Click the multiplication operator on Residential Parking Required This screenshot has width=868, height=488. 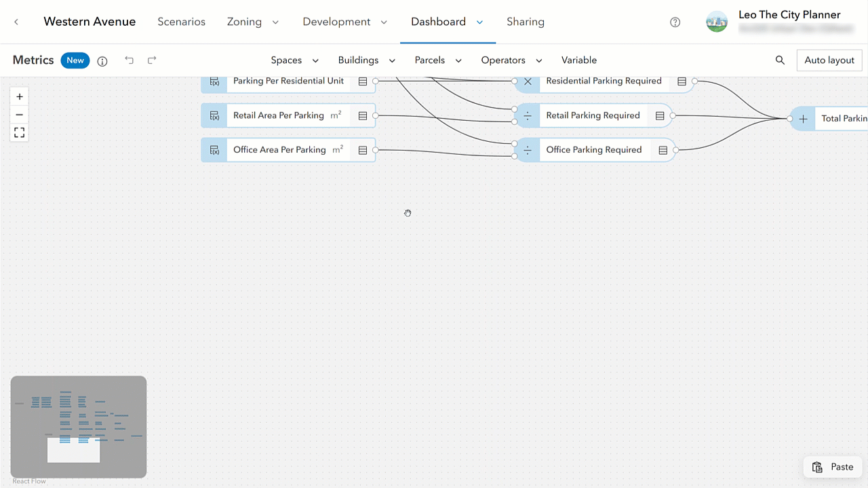[528, 81]
